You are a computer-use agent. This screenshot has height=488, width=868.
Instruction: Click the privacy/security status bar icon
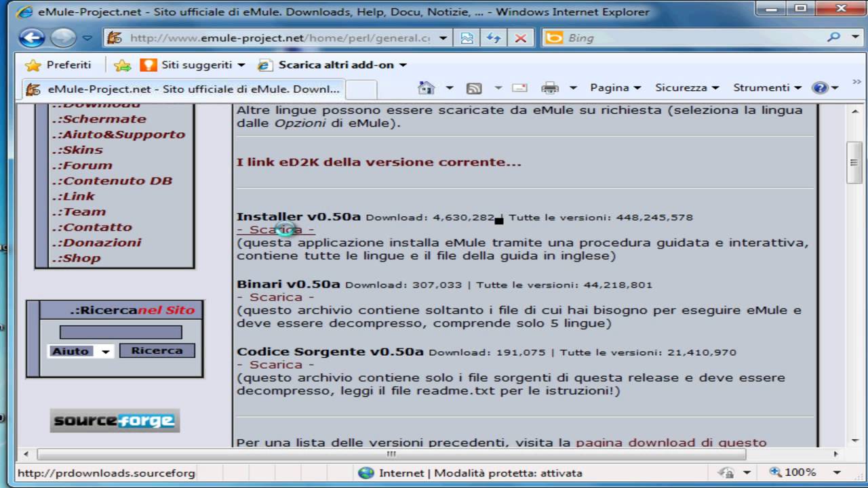pyautogui.click(x=727, y=472)
